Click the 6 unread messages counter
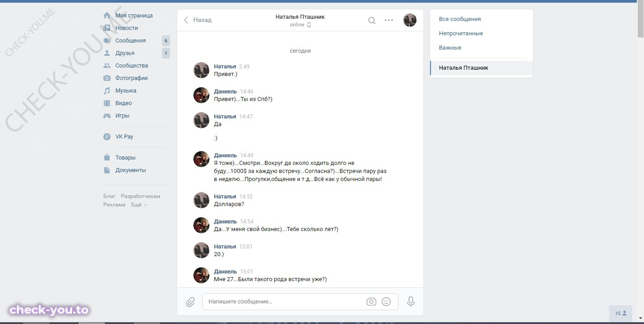 click(x=166, y=41)
